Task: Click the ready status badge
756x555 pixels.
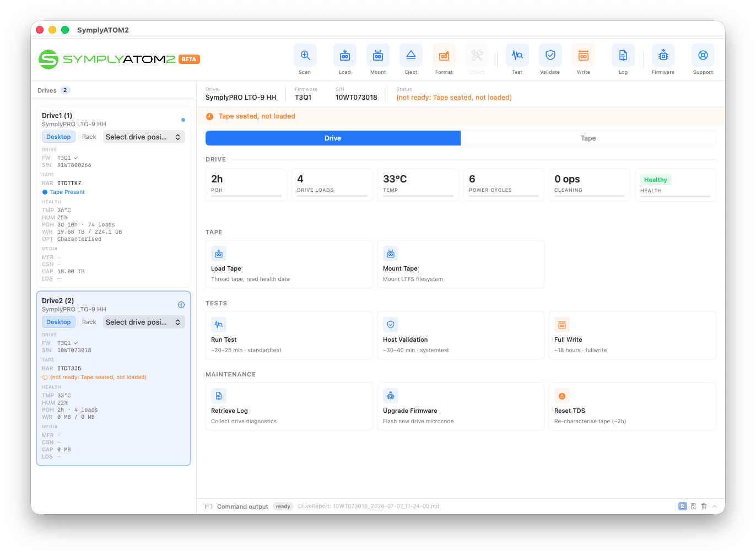Action: tap(283, 506)
